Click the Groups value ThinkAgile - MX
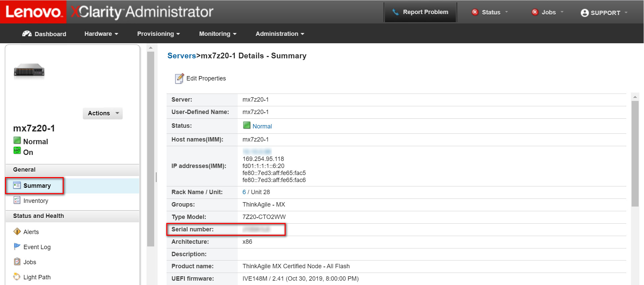The height and width of the screenshot is (285, 644). point(264,205)
